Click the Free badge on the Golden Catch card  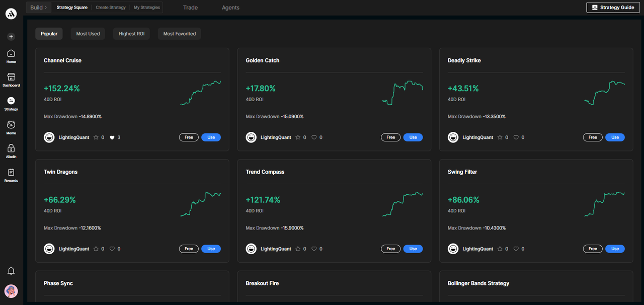(391, 137)
